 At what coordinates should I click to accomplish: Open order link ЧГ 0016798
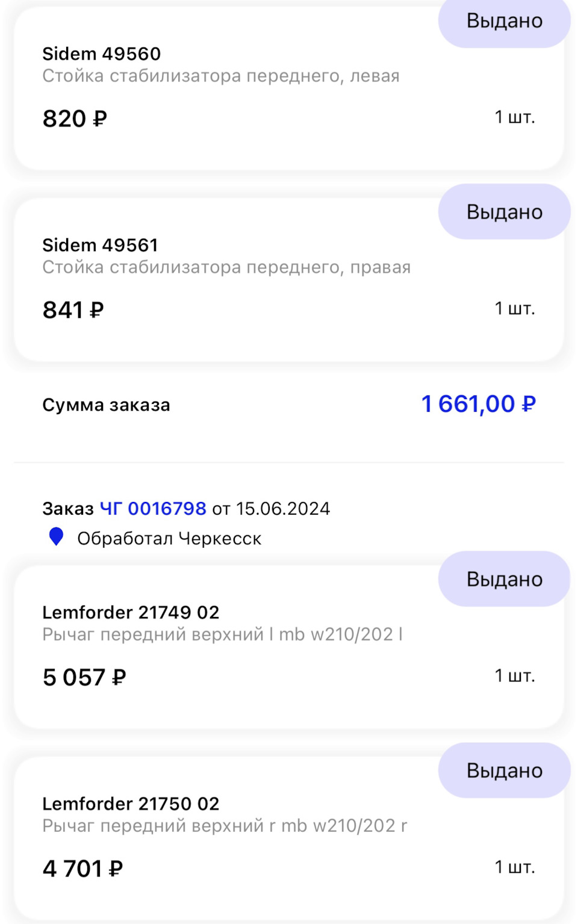click(x=153, y=509)
